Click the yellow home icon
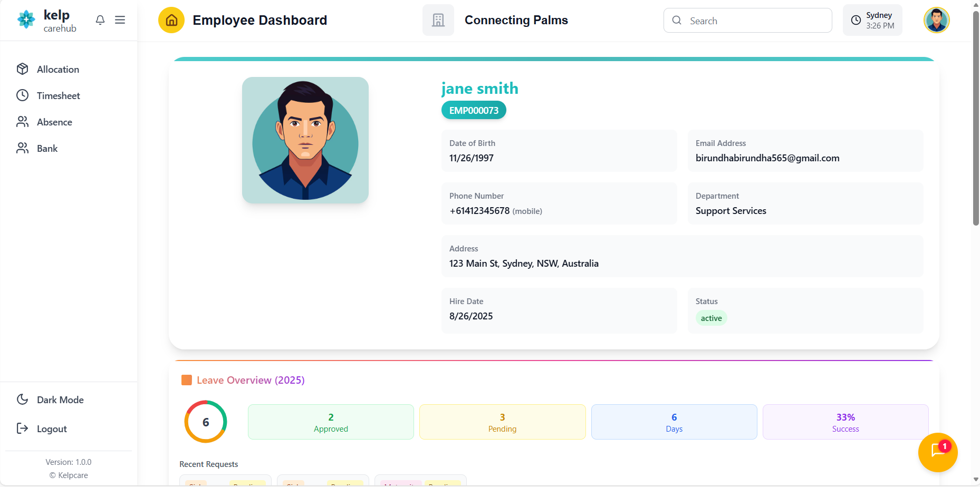980x487 pixels. coord(171,20)
